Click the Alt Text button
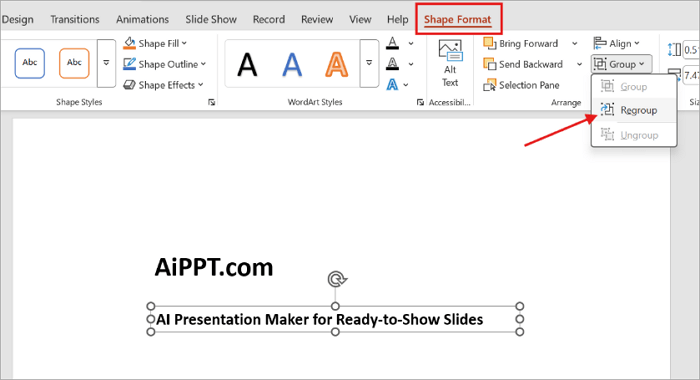The height and width of the screenshot is (380, 700). tap(450, 63)
